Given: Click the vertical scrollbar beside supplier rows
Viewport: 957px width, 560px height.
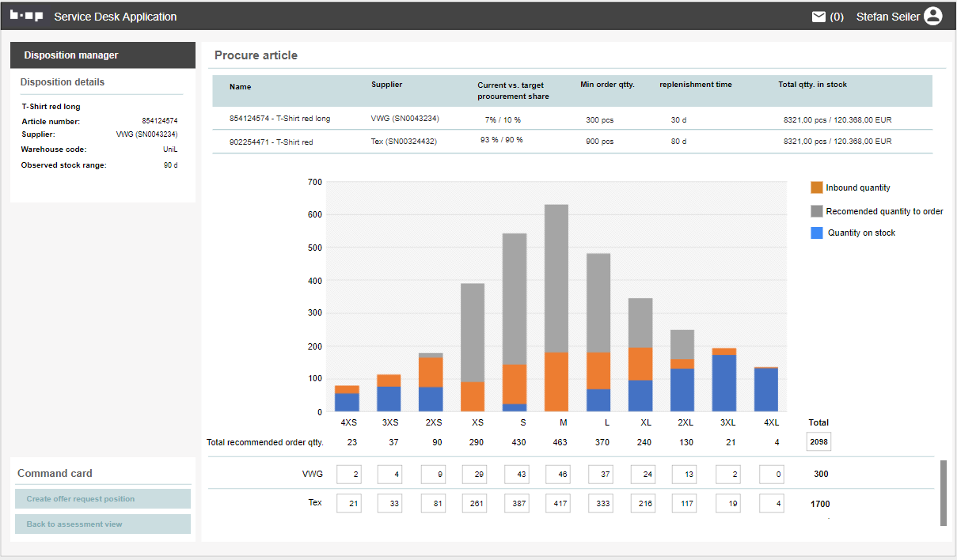Looking at the screenshot, I should pyautogui.click(x=943, y=492).
